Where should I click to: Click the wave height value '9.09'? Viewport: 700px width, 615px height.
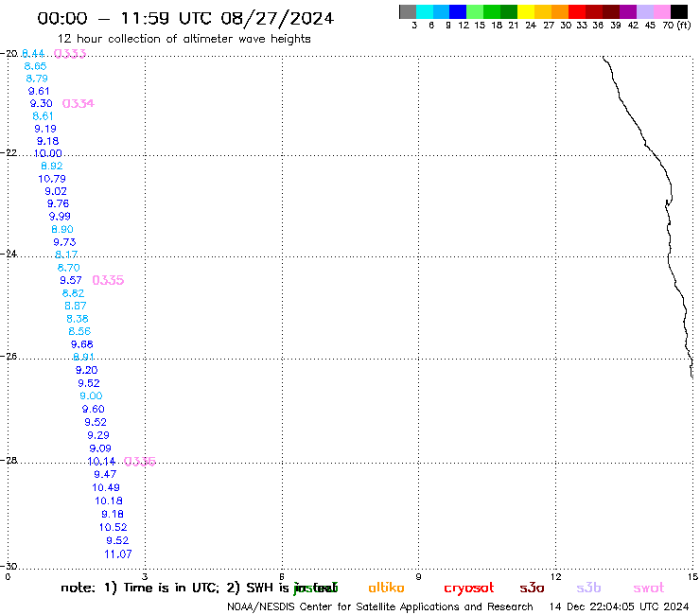tap(100, 448)
